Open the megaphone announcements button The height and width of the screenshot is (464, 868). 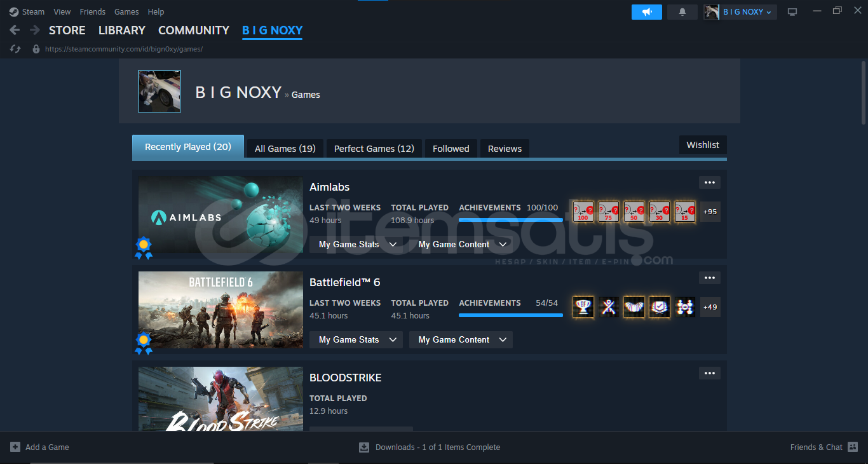(647, 12)
